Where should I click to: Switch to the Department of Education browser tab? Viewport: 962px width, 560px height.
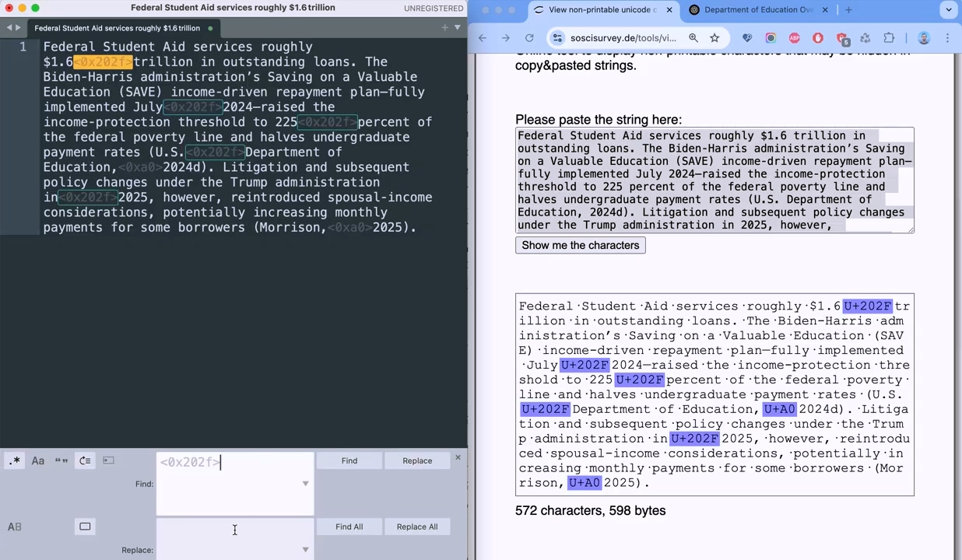[x=759, y=9]
